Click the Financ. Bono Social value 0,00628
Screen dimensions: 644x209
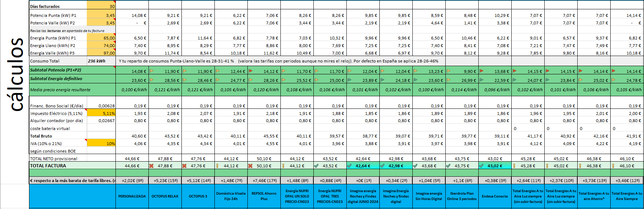[x=101, y=106]
